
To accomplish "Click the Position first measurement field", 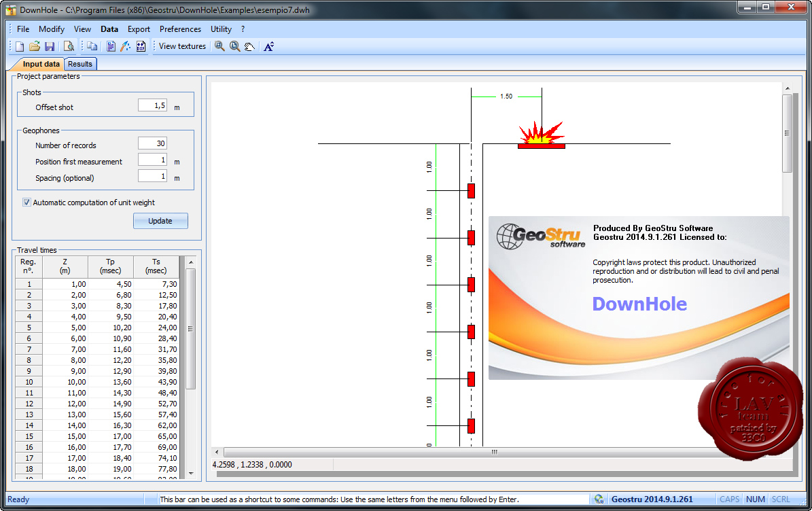I will (x=153, y=160).
